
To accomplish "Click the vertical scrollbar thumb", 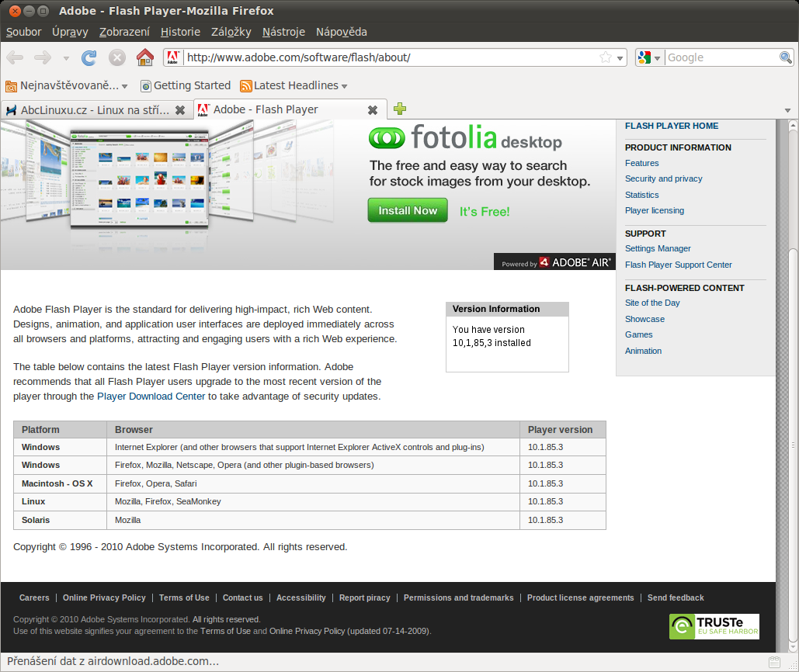I will click(x=793, y=445).
